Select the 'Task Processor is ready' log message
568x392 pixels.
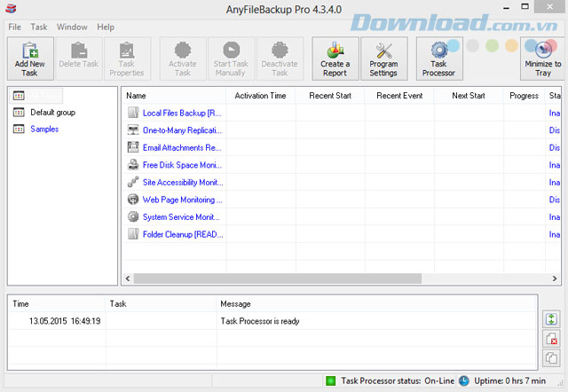click(260, 321)
